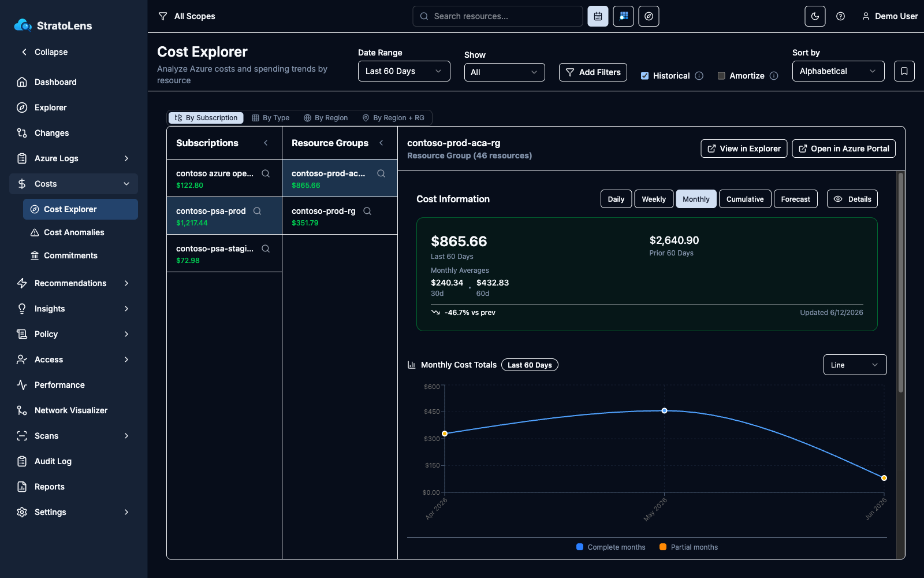This screenshot has width=924, height=578.
Task: Click Open in Azure Portal
Action: pos(844,149)
